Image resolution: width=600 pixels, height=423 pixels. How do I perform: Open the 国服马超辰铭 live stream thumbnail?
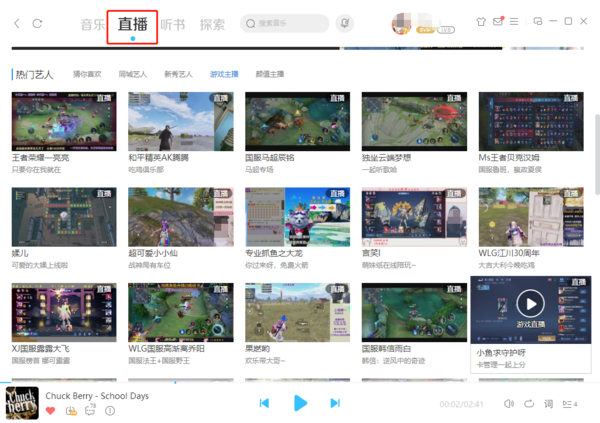pyautogui.click(x=283, y=121)
